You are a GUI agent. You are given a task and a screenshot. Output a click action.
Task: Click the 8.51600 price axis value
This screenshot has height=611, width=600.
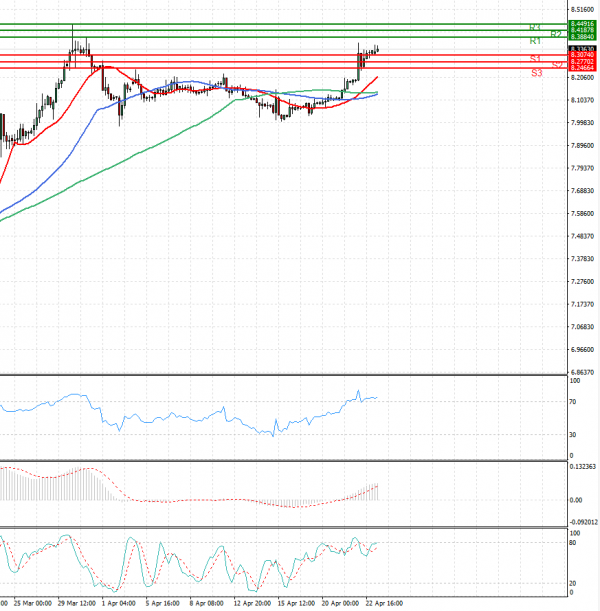point(582,9)
